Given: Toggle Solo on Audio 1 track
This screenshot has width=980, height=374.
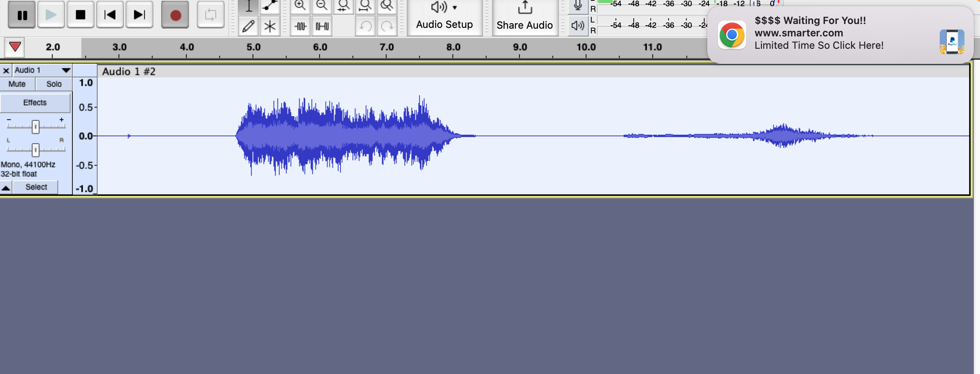Looking at the screenshot, I should coord(54,84).
